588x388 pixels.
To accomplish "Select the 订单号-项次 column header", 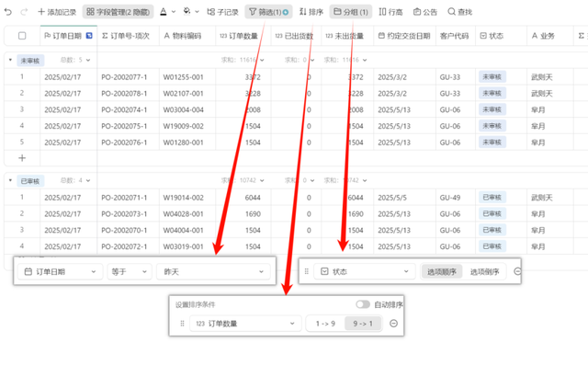I will click(128, 36).
